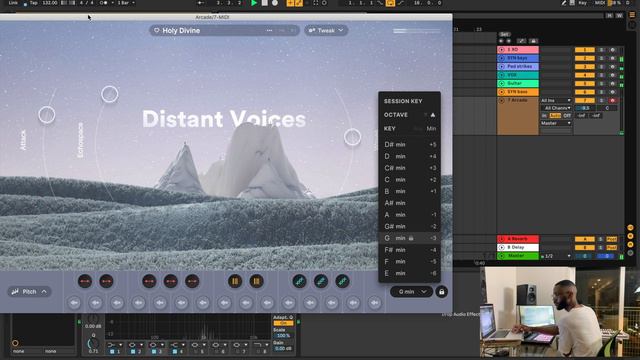Toggle the Punch-Out switch
This screenshot has width=640, height=360.
click(400, 3)
